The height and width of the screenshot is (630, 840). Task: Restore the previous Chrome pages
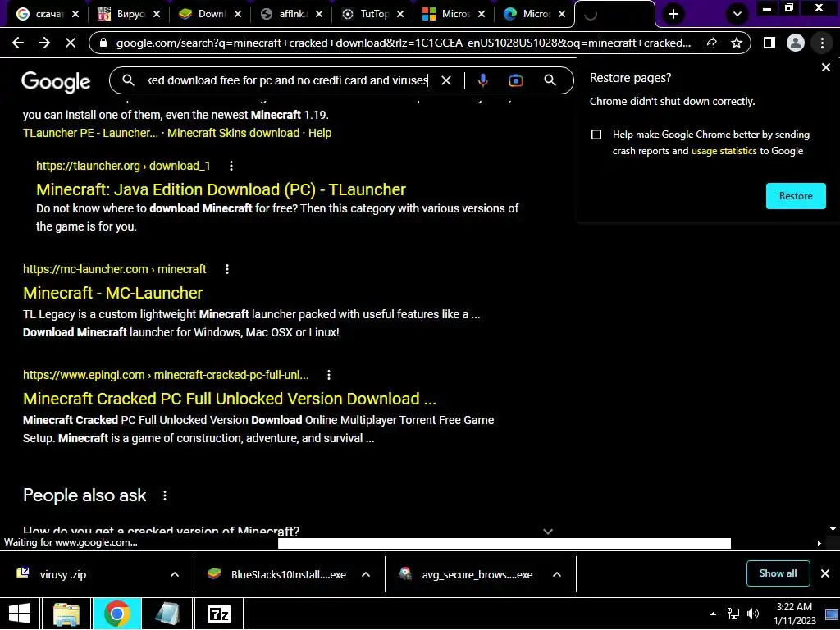[x=796, y=196]
